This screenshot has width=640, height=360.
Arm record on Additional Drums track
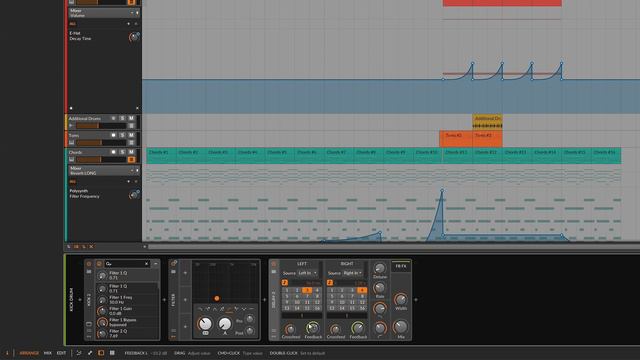pos(113,118)
